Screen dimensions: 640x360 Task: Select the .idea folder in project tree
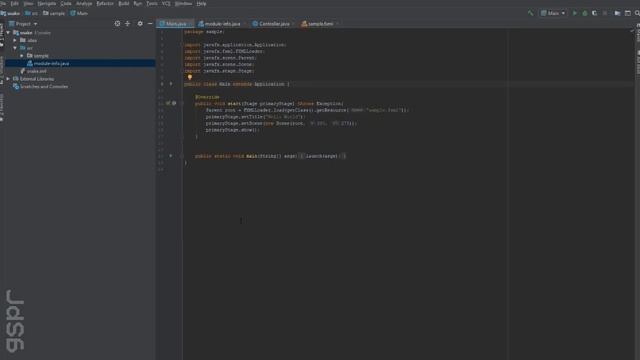pos(29,40)
